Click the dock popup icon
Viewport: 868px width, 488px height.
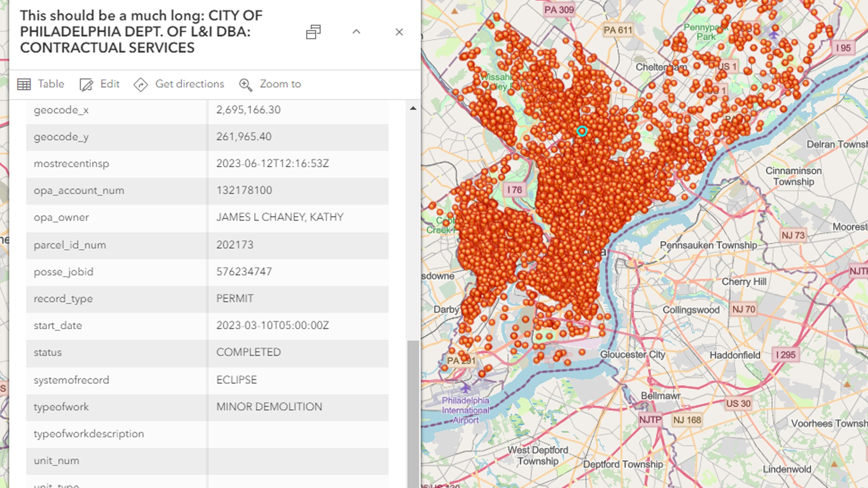click(313, 32)
